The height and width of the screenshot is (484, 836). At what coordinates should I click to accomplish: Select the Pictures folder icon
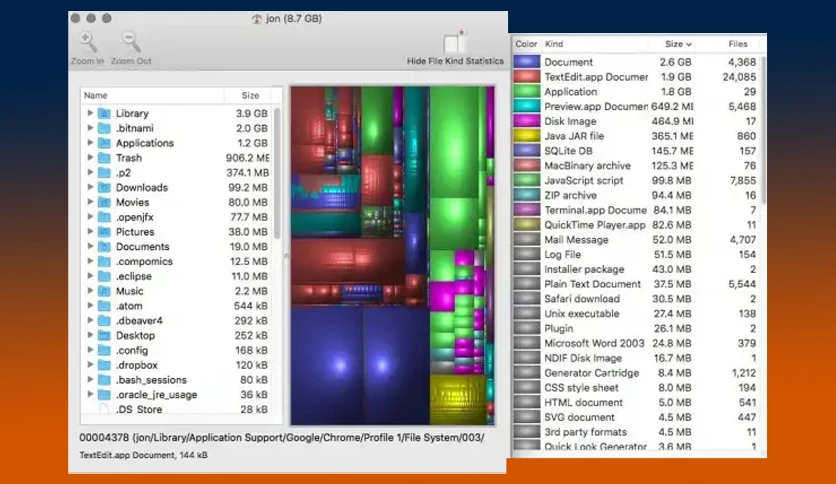[x=104, y=232]
